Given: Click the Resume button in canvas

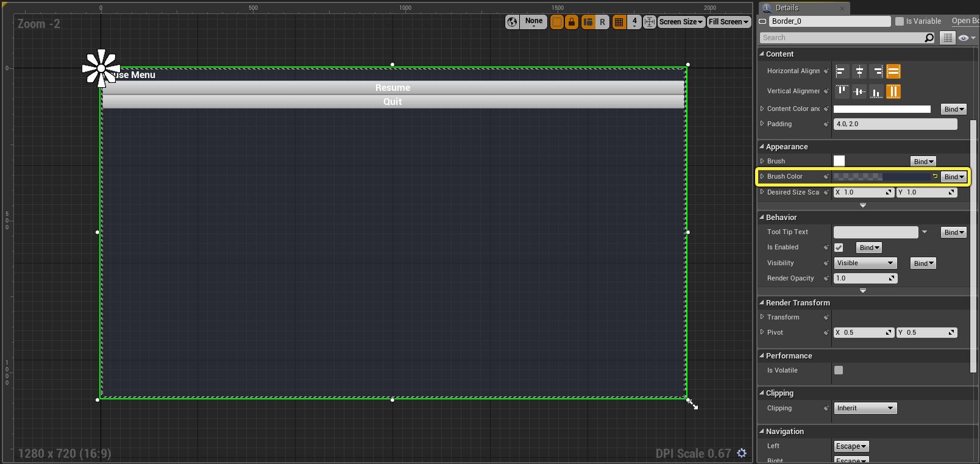Looking at the screenshot, I should [x=392, y=88].
